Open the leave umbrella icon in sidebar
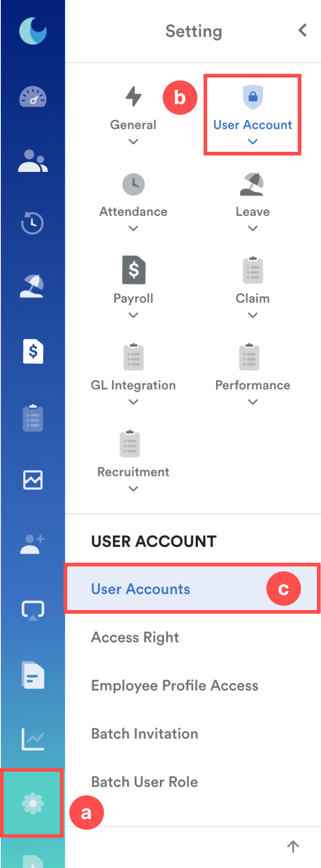321x868 pixels. pyautogui.click(x=32, y=286)
